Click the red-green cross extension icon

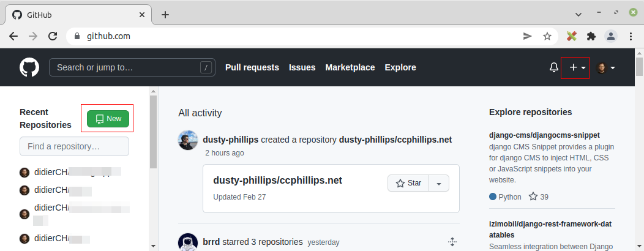[571, 36]
